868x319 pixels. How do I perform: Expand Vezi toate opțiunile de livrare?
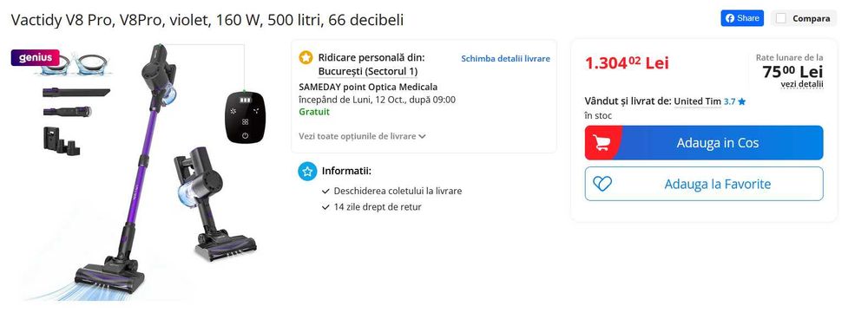point(362,136)
